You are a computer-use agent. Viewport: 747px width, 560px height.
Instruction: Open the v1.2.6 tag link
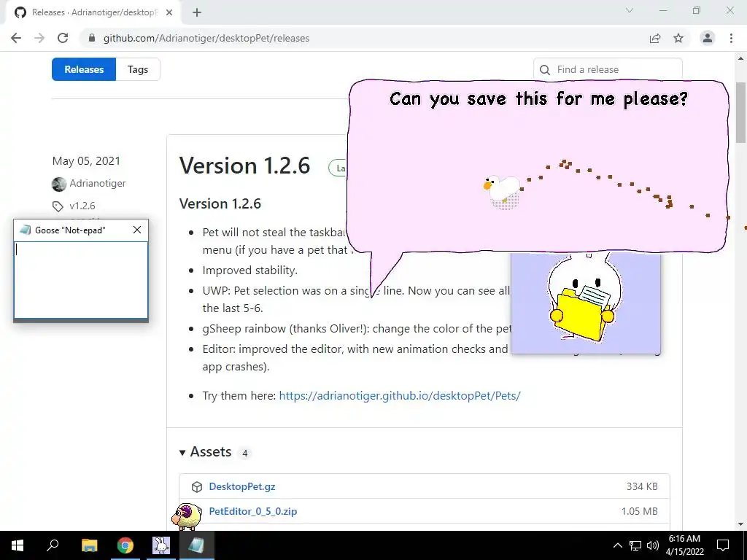pos(82,206)
